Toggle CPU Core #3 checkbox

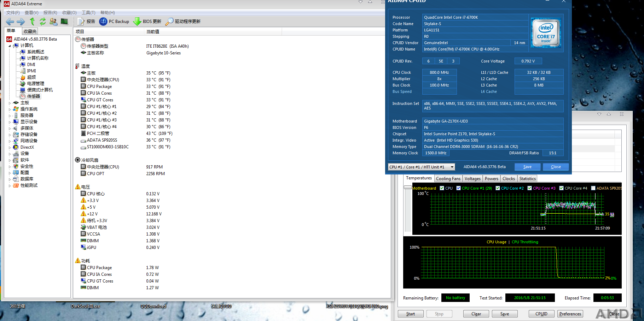tap(529, 188)
